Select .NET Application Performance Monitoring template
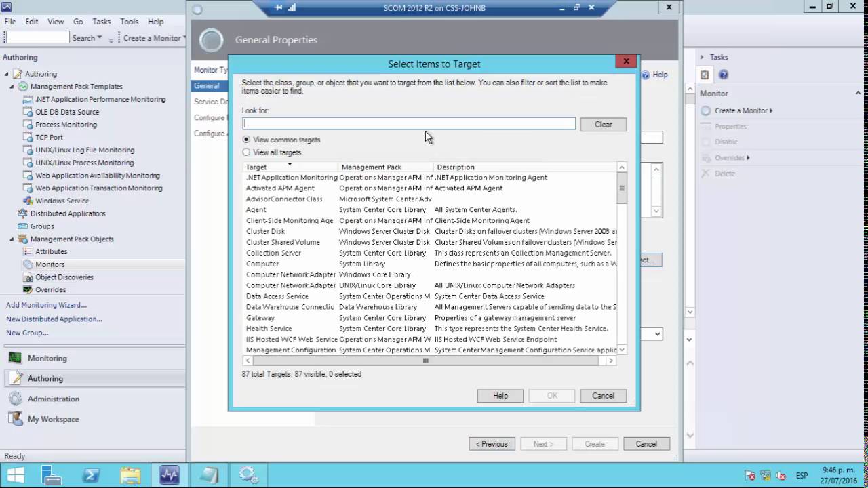 pos(100,99)
